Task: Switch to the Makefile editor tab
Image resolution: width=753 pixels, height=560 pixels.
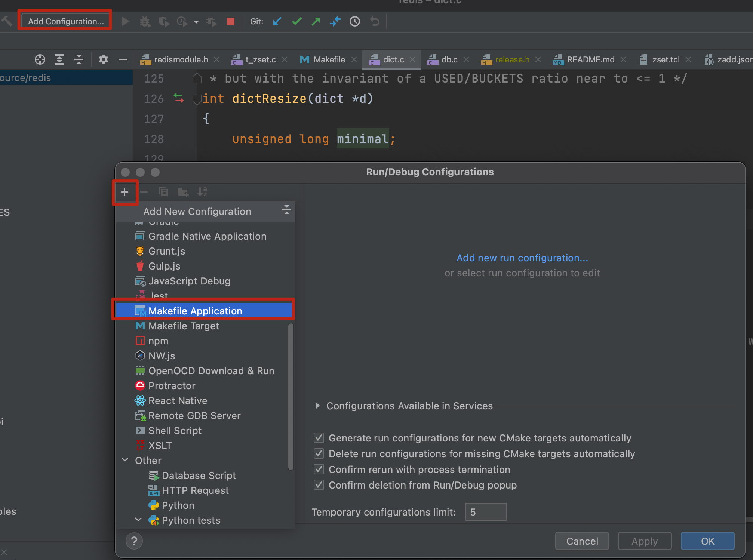Action: point(329,59)
